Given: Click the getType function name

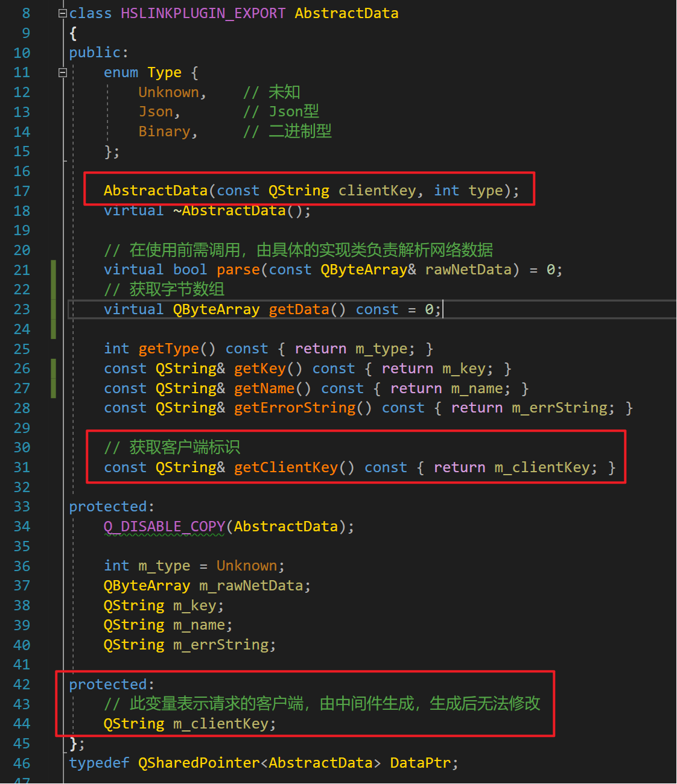Looking at the screenshot, I should 168,349.
